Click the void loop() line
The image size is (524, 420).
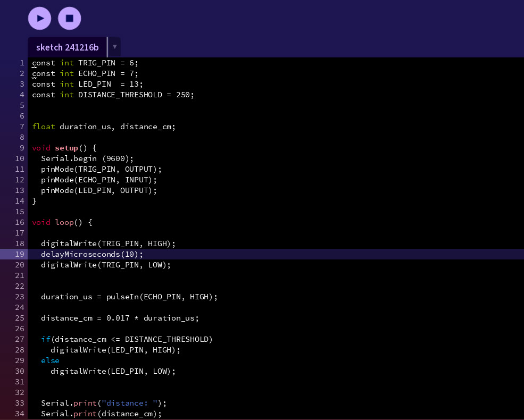62,222
